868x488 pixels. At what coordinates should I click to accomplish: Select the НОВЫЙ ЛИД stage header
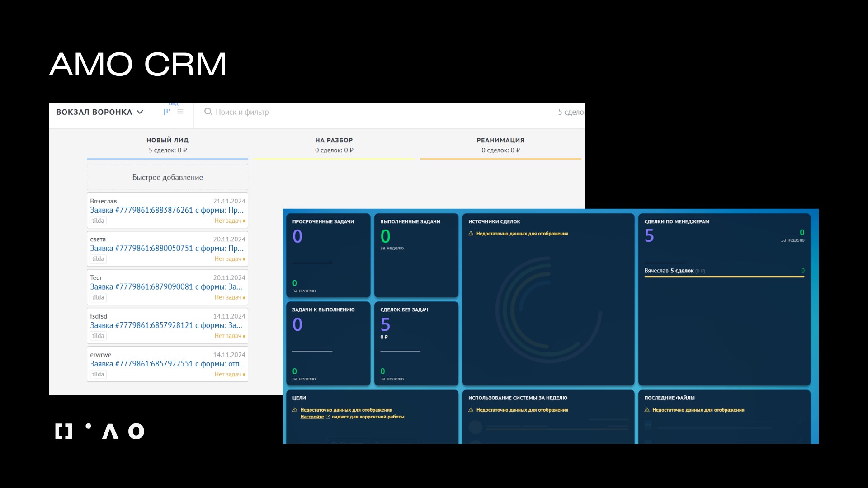(x=167, y=140)
